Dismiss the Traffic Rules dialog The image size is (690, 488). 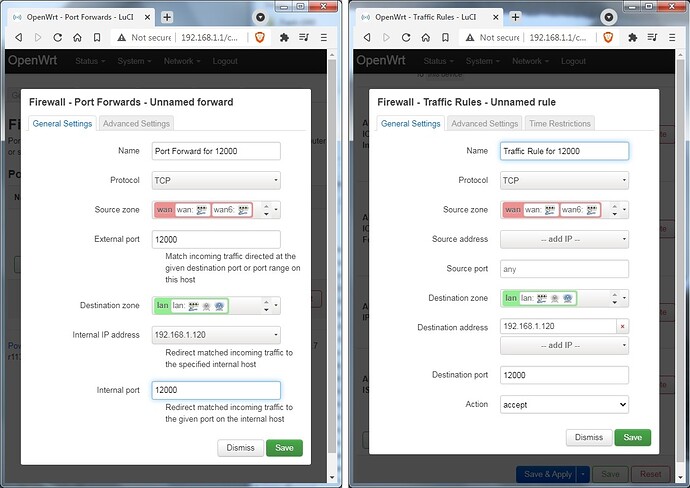(x=589, y=437)
